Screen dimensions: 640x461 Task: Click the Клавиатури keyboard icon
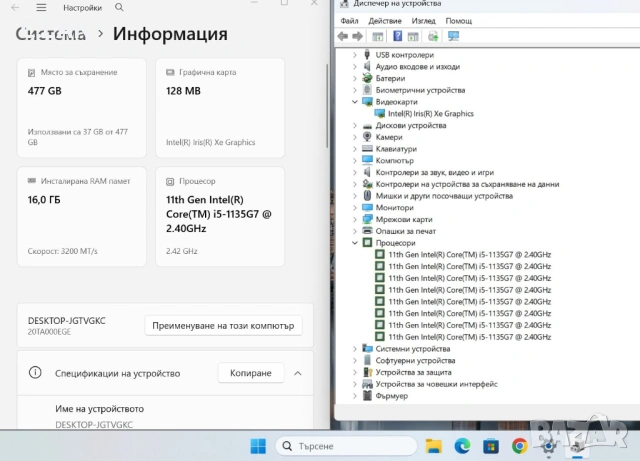[x=367, y=149]
